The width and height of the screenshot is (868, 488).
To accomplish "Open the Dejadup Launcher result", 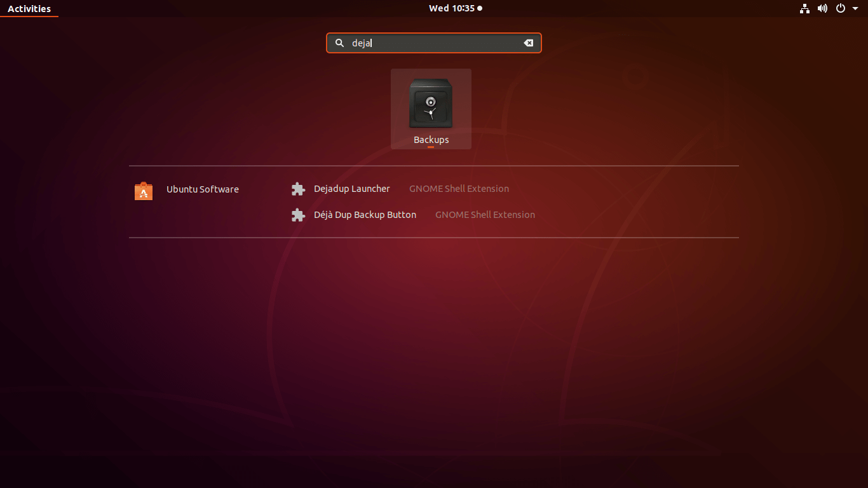I will click(351, 189).
